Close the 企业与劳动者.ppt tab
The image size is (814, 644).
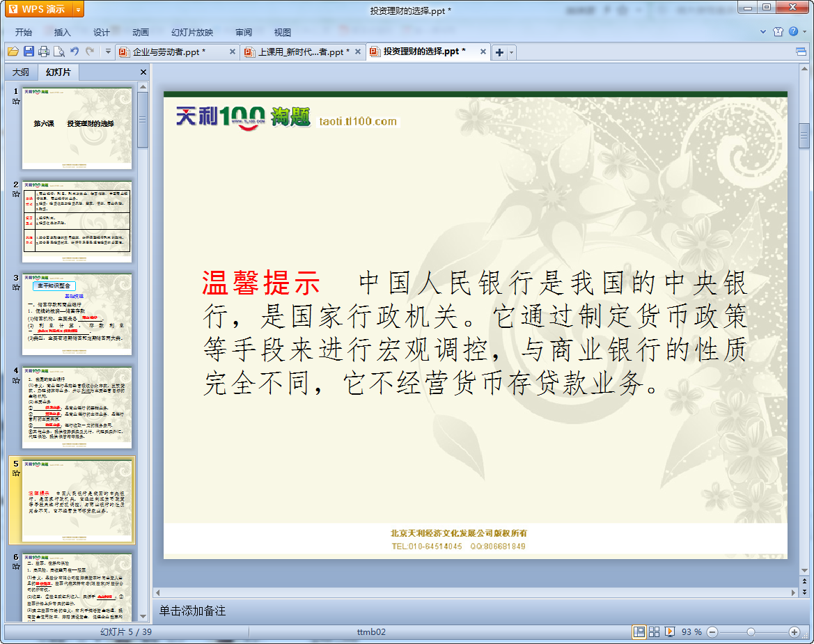tap(233, 52)
